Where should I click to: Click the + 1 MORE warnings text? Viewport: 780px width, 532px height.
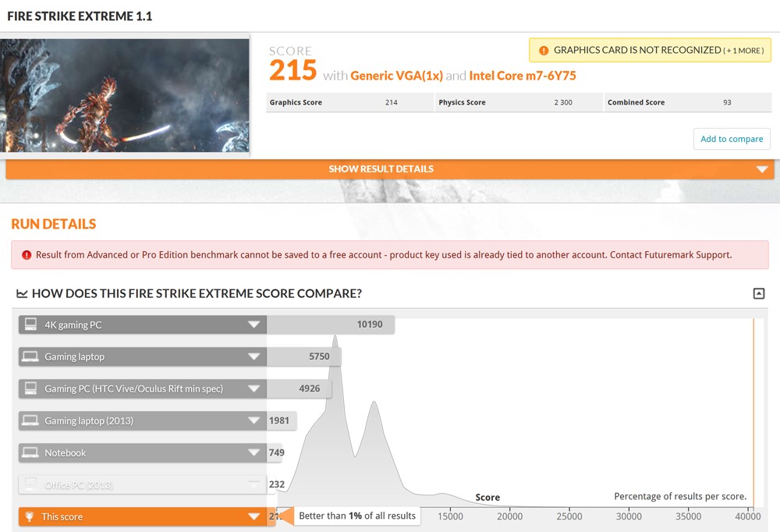click(743, 51)
